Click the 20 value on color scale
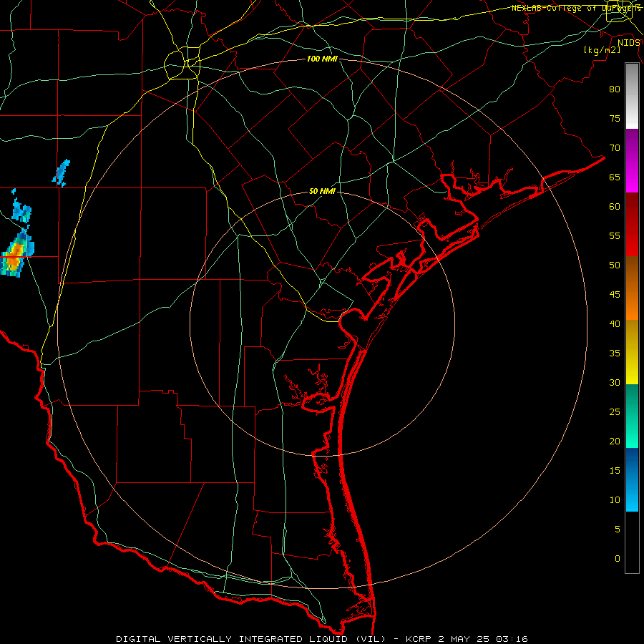 (615, 441)
